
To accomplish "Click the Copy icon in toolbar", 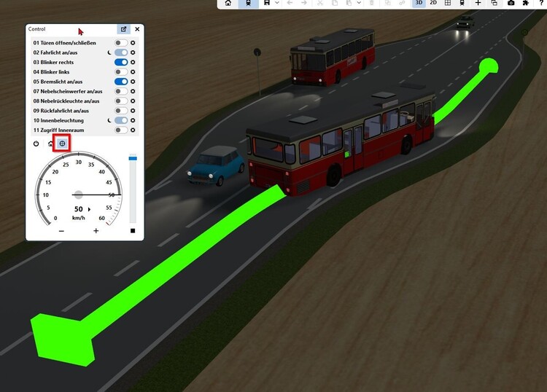I will [x=335, y=3].
